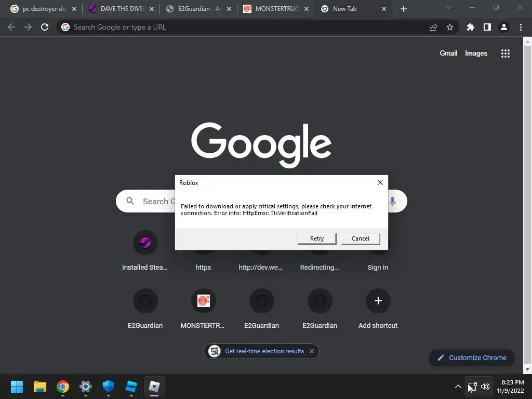Open the Windows Start menu
This screenshot has width=532, height=399.
tap(17, 387)
